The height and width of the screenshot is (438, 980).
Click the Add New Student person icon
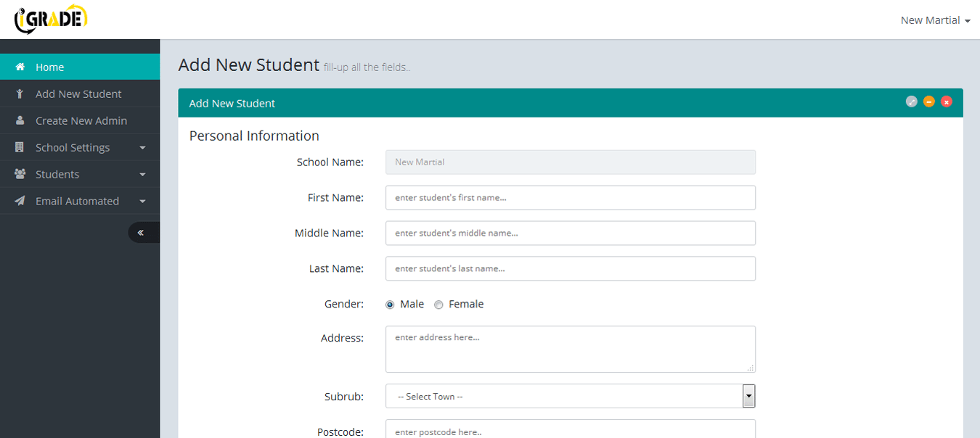coord(20,94)
